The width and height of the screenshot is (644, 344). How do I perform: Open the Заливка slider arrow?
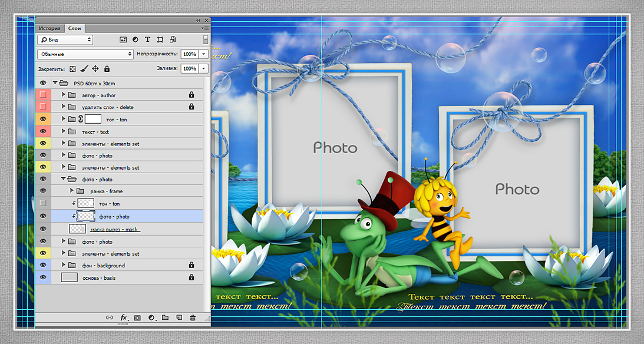coord(204,68)
